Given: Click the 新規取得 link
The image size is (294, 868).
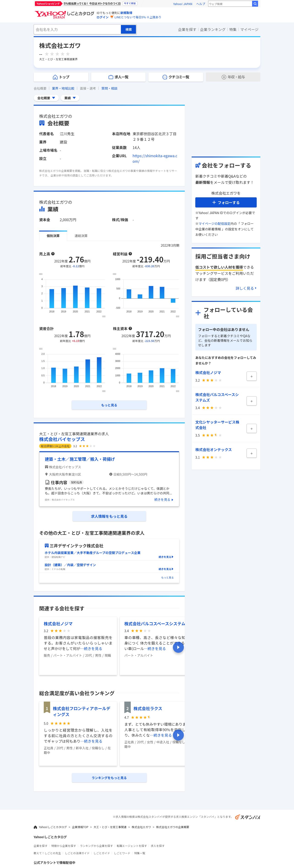Looking at the screenshot, I should 126,13.
